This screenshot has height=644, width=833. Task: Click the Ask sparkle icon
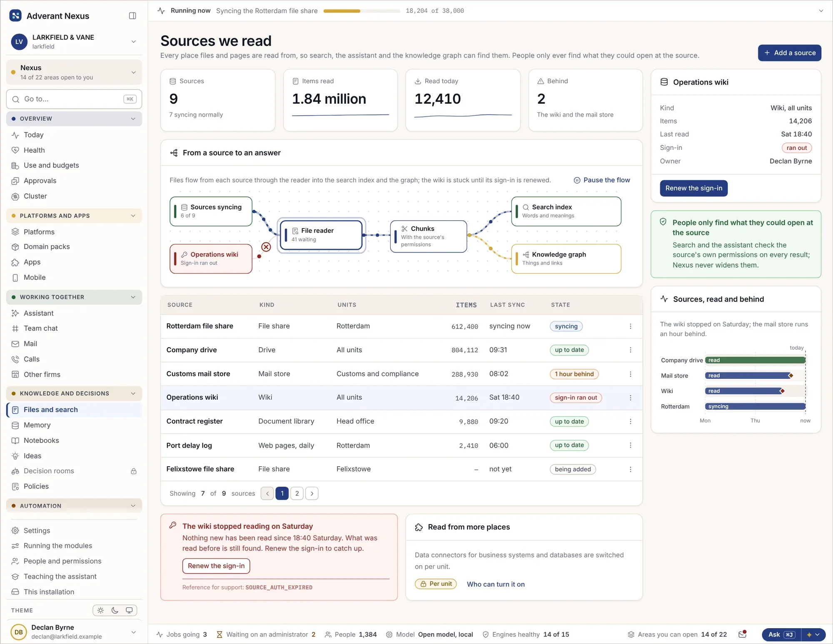click(809, 635)
